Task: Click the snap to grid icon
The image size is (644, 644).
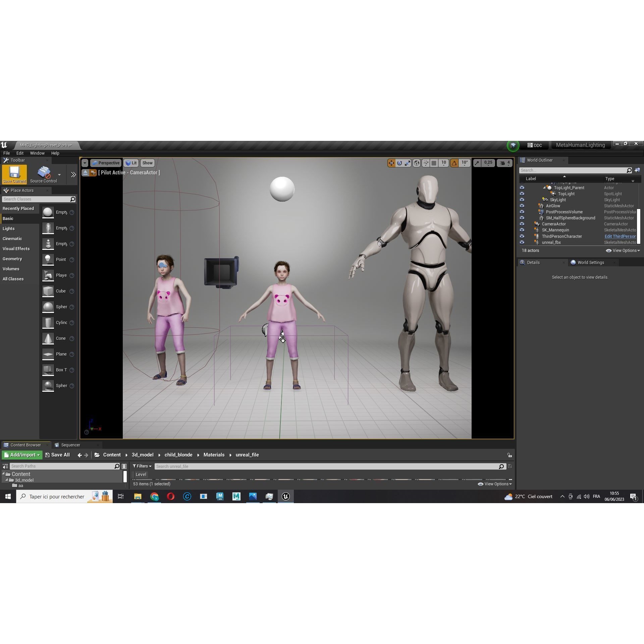Action: pyautogui.click(x=434, y=163)
